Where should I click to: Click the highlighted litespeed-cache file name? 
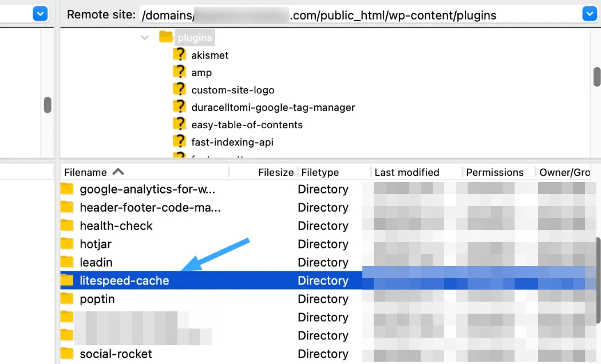124,280
